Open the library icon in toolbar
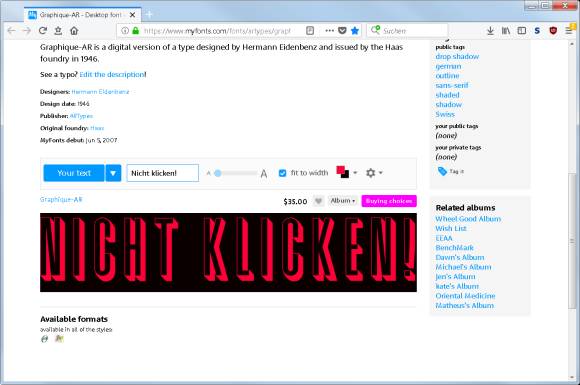The height and width of the screenshot is (385, 580). pyautogui.click(x=506, y=31)
